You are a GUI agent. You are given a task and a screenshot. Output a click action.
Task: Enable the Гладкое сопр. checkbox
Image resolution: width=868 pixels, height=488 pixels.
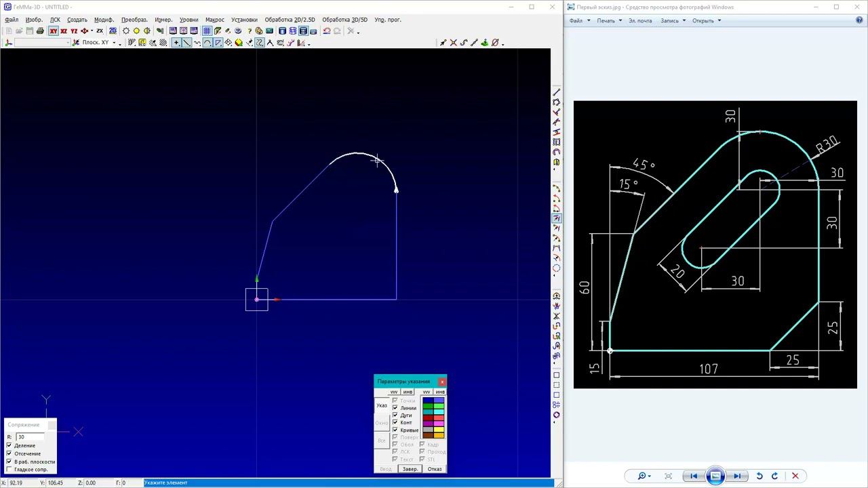tap(9, 469)
